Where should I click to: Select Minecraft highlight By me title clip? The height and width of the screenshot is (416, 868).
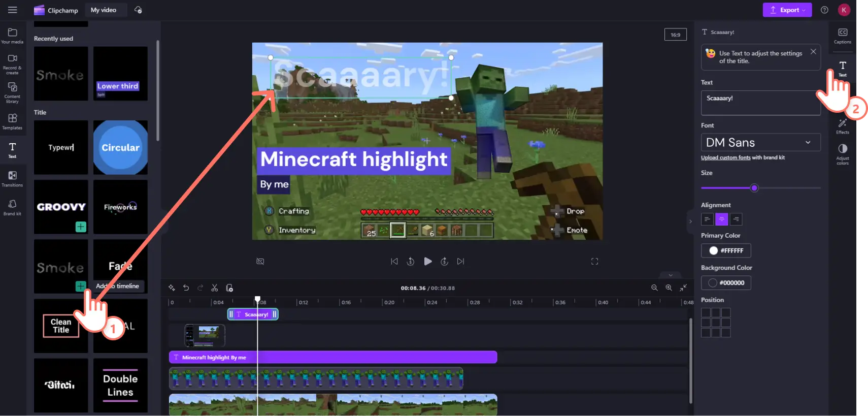333,357
